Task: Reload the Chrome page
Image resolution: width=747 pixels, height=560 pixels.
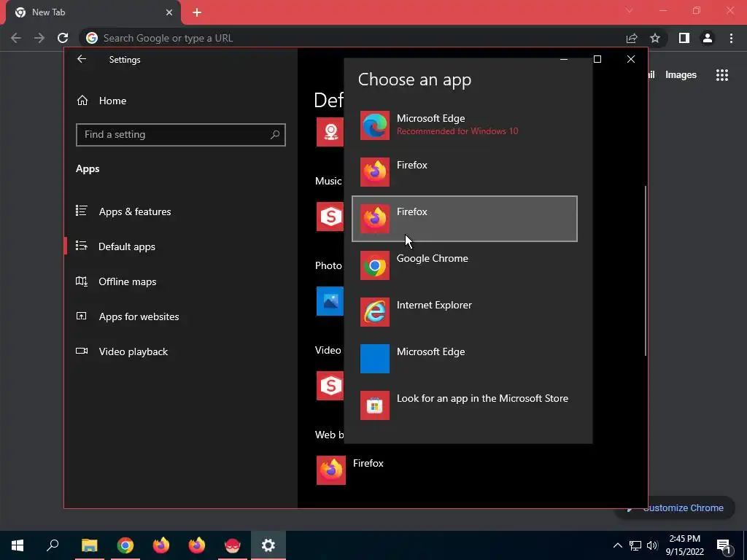Action: click(x=63, y=38)
